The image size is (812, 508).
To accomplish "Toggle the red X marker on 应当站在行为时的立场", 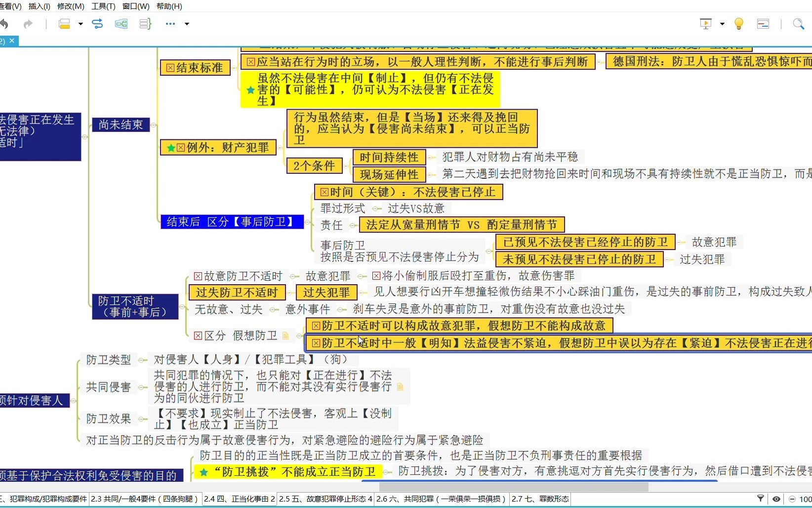I will click(x=251, y=62).
